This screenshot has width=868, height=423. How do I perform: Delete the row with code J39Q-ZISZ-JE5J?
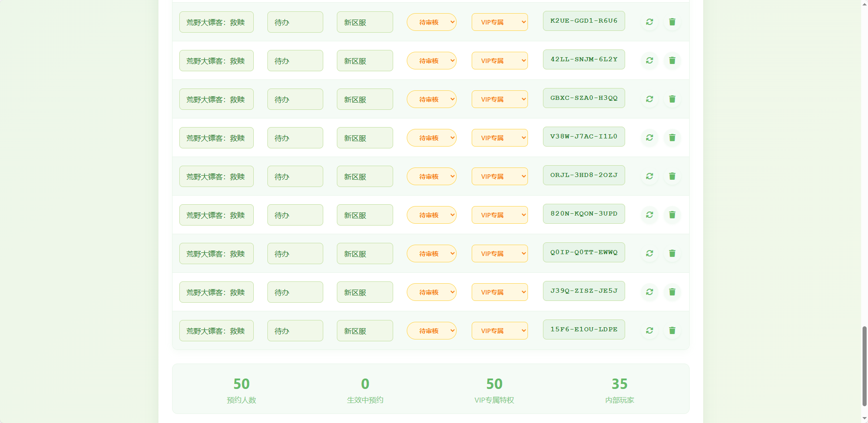coord(672,292)
